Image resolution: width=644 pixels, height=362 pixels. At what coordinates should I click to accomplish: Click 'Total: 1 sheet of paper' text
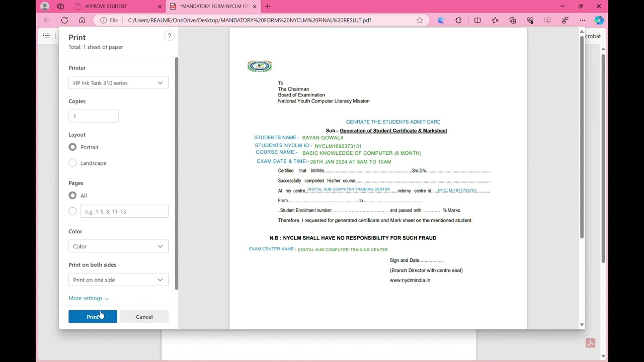click(x=96, y=47)
